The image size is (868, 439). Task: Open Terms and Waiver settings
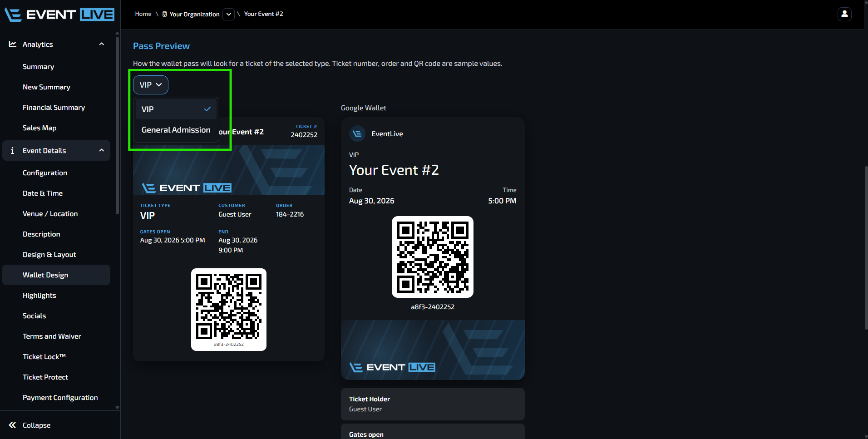point(52,336)
